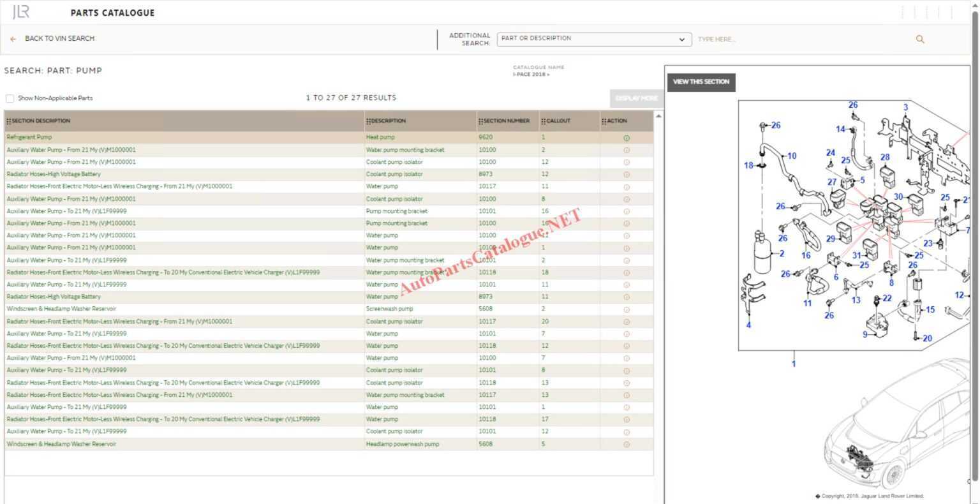The image size is (980, 504).
Task: Click the View This Section button
Action: [701, 82]
